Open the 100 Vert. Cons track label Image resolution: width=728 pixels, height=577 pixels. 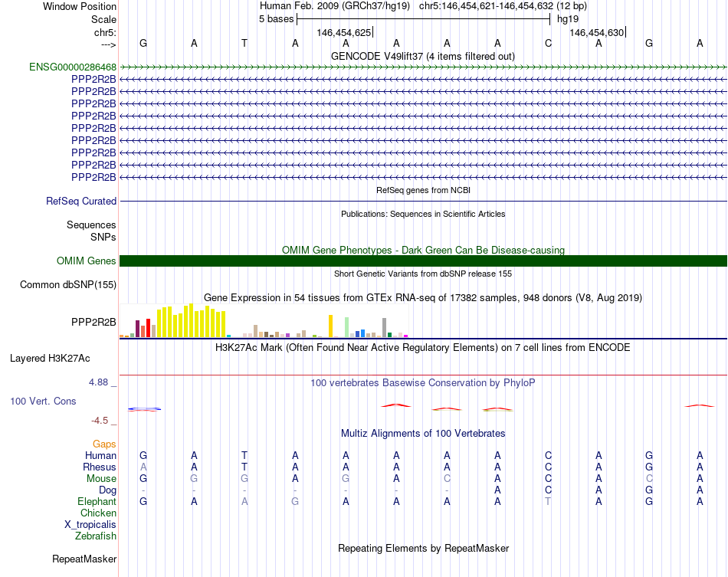tap(43, 401)
